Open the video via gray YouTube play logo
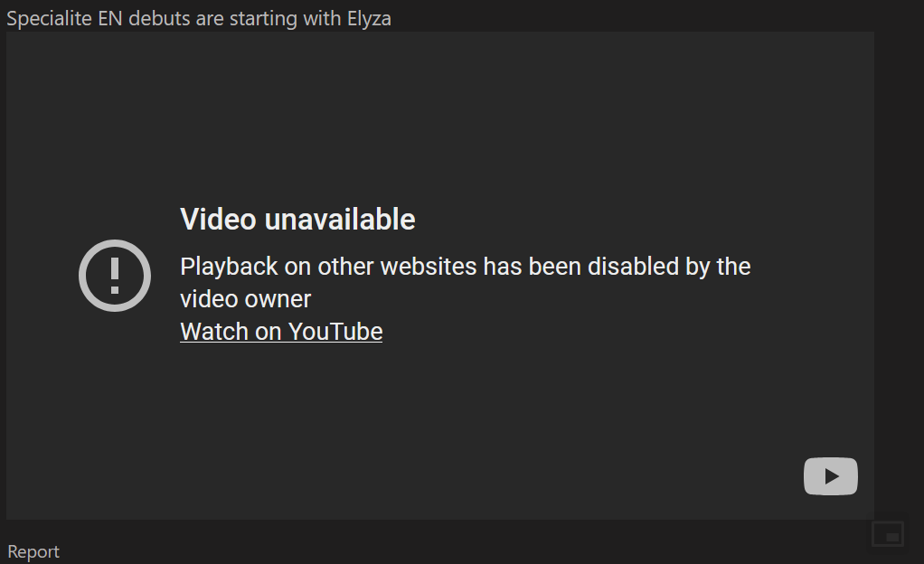The width and height of the screenshot is (924, 564). tap(830, 476)
